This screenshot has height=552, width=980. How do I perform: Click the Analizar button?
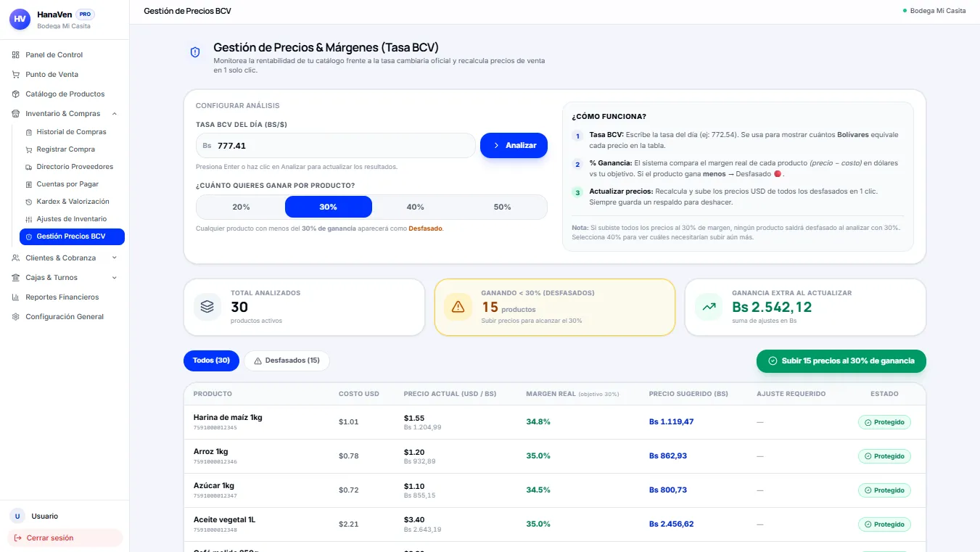point(514,145)
